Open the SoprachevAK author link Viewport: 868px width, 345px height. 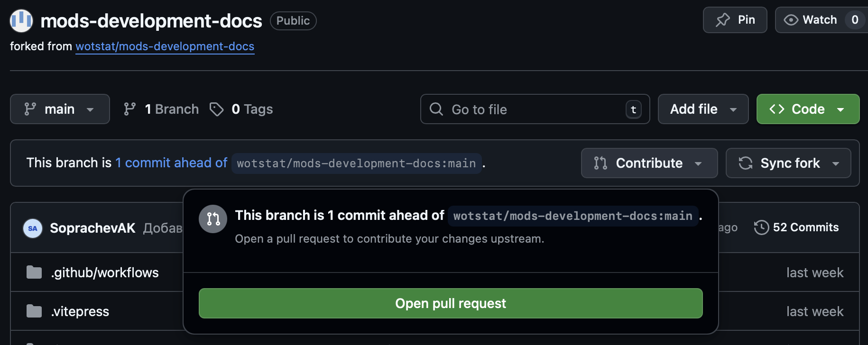92,228
